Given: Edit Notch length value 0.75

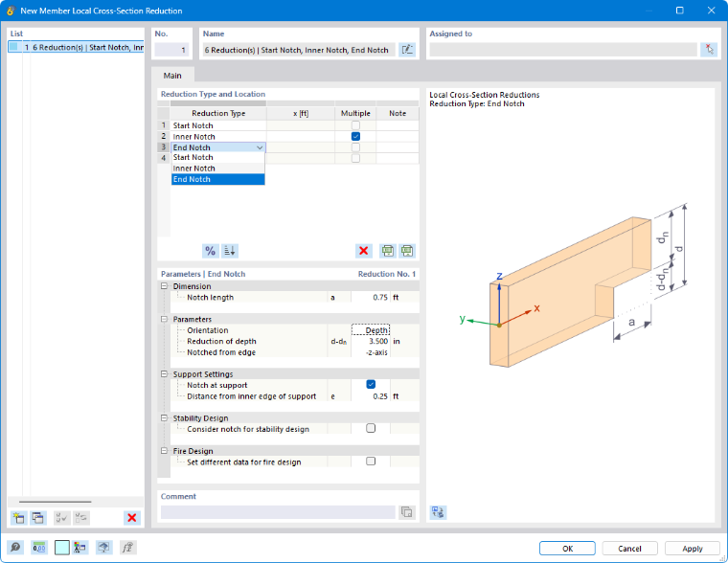Looking at the screenshot, I should [371, 297].
